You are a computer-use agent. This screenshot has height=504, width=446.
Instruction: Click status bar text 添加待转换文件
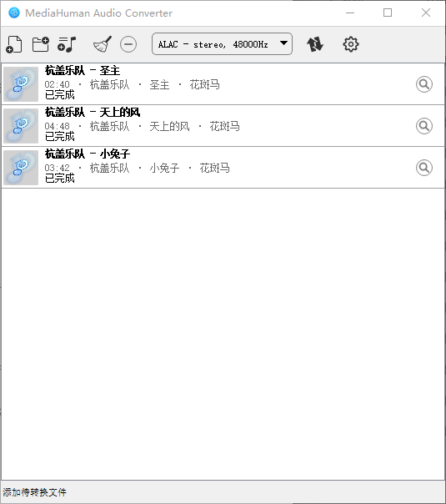point(35,492)
